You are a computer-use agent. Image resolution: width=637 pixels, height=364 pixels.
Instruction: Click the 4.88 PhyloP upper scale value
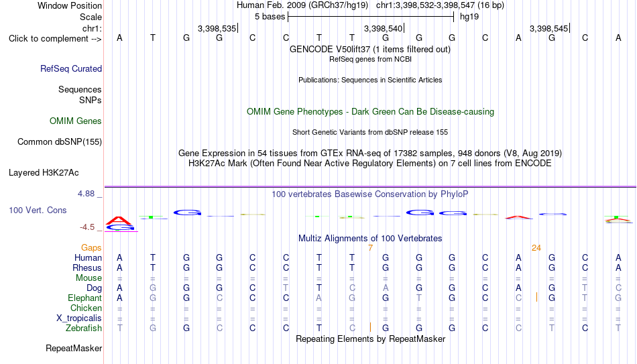[86, 194]
